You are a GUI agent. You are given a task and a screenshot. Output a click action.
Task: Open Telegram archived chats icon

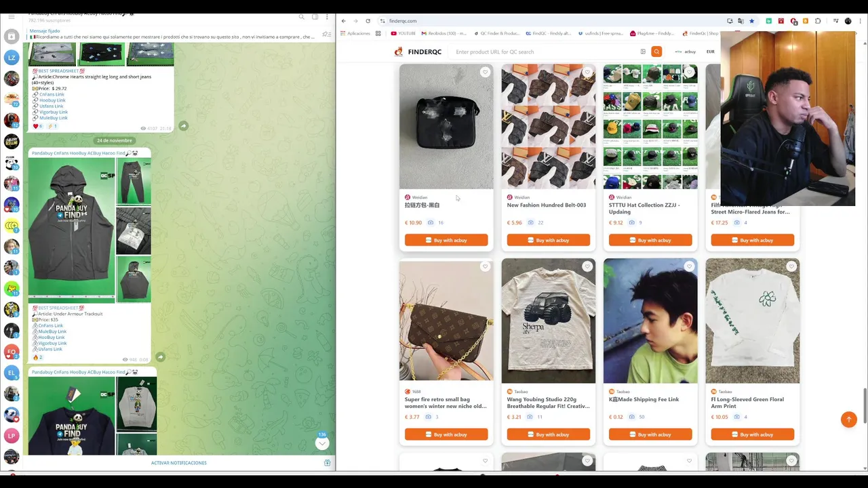tap(12, 37)
